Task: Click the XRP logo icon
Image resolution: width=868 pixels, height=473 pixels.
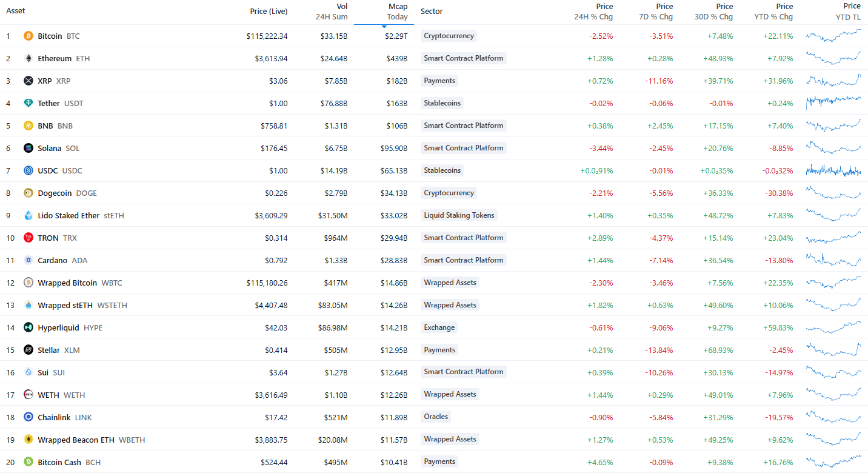Action: pos(28,81)
